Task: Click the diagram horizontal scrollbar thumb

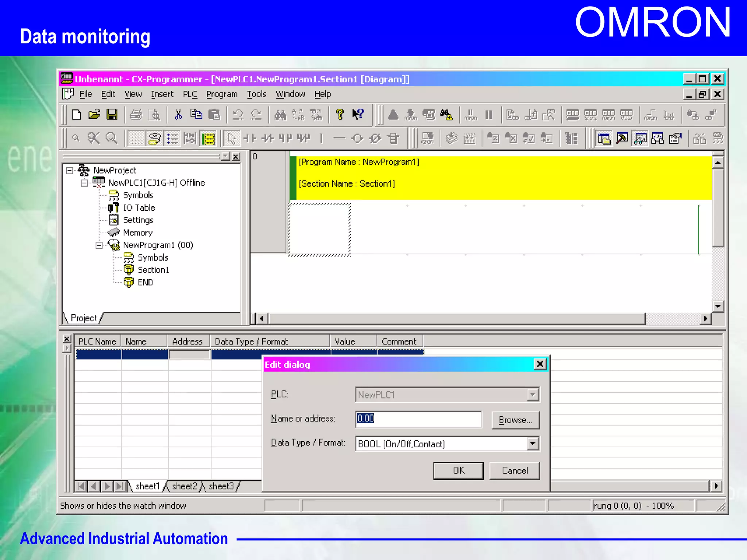Action: pyautogui.click(x=457, y=319)
